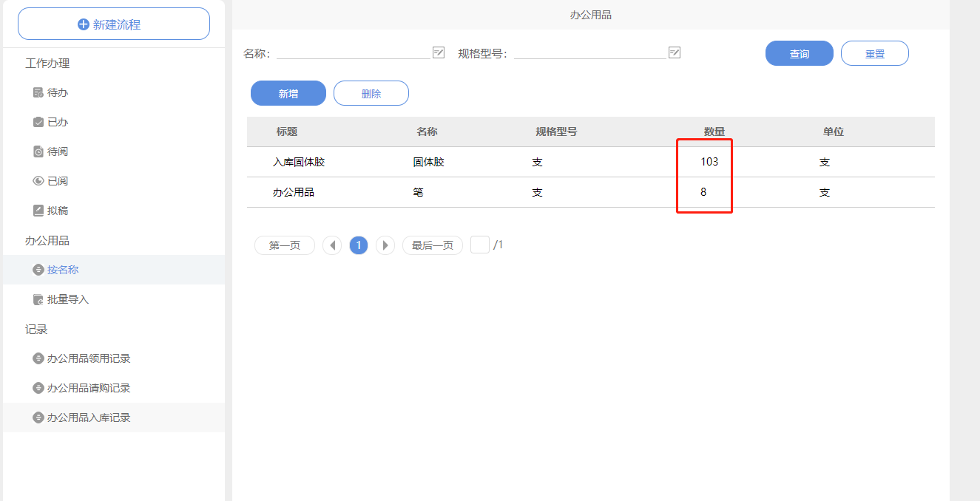
Task: Go to previous page arrow
Action: coord(332,245)
